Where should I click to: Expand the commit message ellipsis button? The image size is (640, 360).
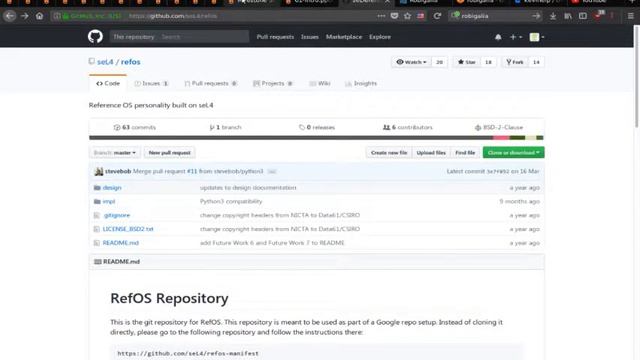tap(272, 172)
